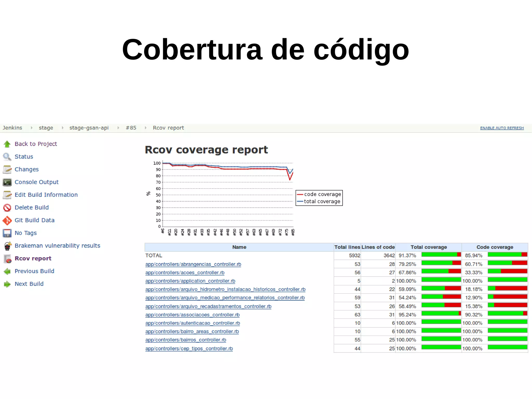The height and width of the screenshot is (399, 532).
Task: Open the Changes sidebar link
Action: tap(26, 169)
